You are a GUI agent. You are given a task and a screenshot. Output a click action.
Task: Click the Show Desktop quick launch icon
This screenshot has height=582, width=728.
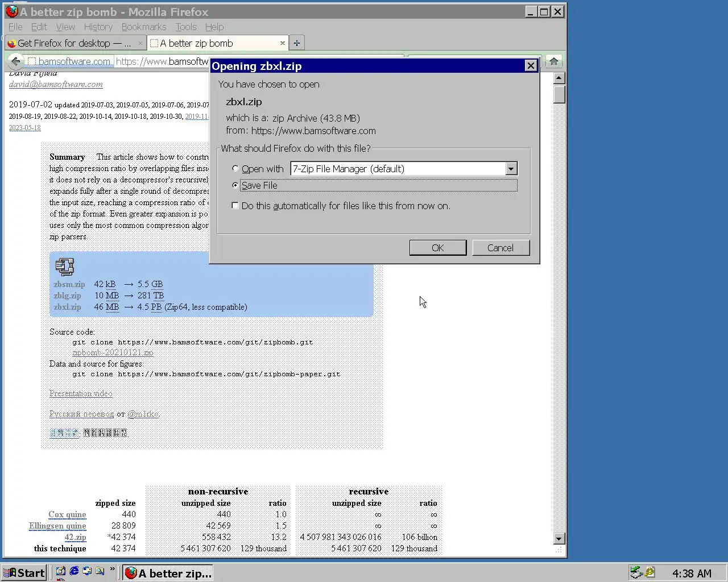[61, 571]
